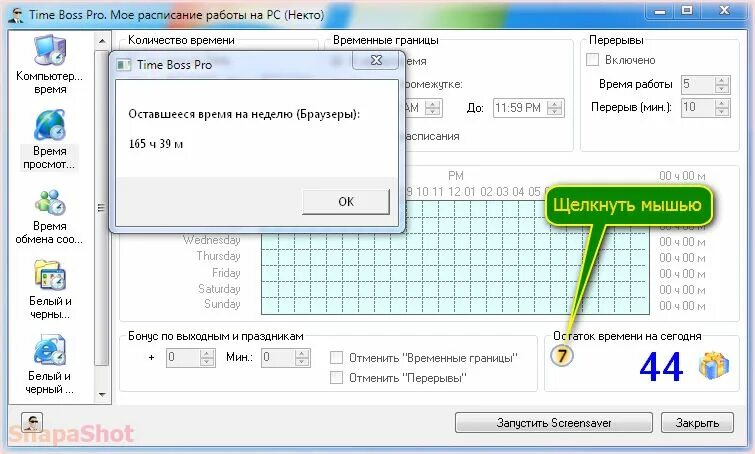Screen dimensions: 755x454
Task: Click the bonus hours input field
Action: pos(182,358)
